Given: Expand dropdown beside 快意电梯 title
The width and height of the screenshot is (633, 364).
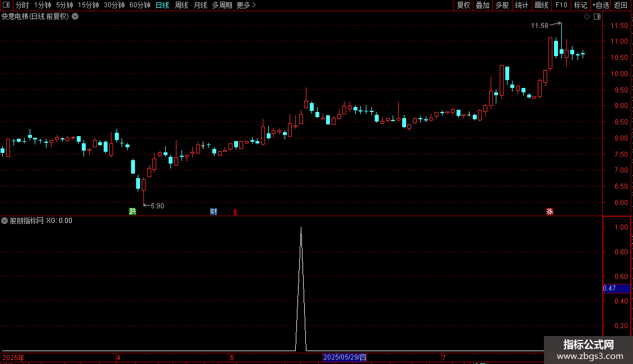Looking at the screenshot, I should pyautogui.click(x=75, y=16).
